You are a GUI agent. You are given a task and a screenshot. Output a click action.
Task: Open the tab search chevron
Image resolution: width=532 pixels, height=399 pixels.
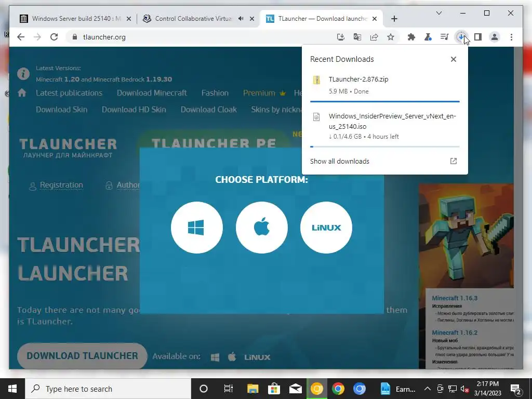tap(438, 13)
